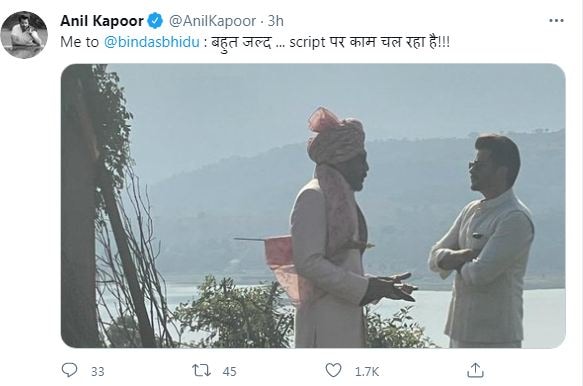
Task: View the 33 replies count
Action: 97,371
